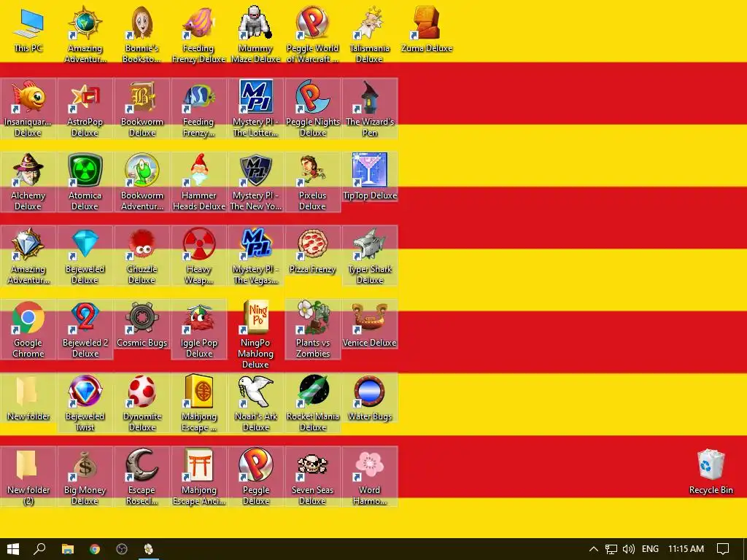Click the Rocket Mania Deluxe shortcut
Viewport: 747px width, 560px height.
tap(312, 403)
